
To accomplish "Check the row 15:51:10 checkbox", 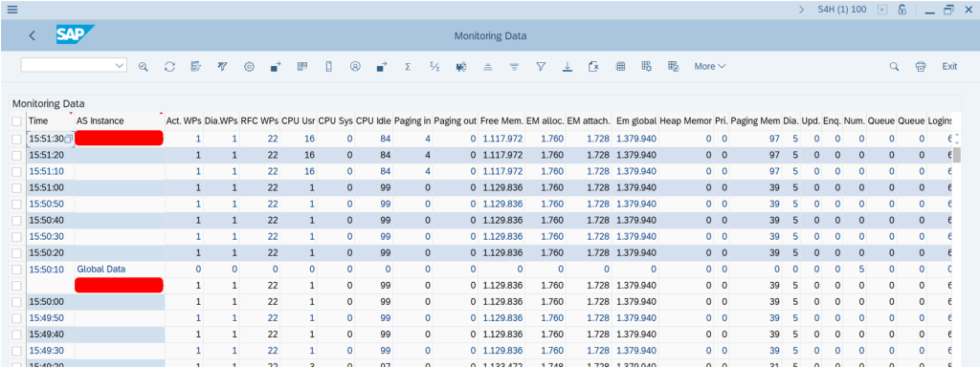I will click(x=17, y=171).
